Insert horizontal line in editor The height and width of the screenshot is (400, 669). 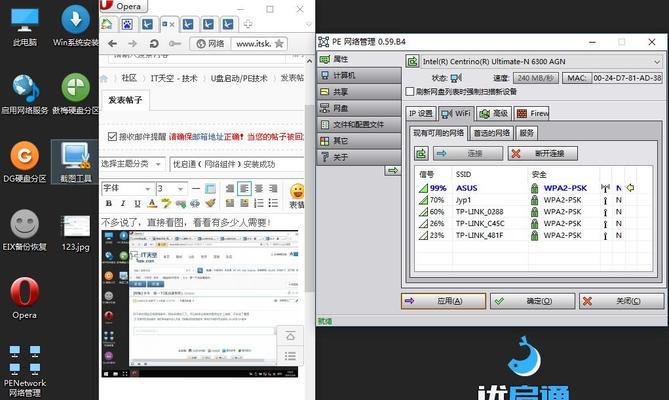[196, 188]
